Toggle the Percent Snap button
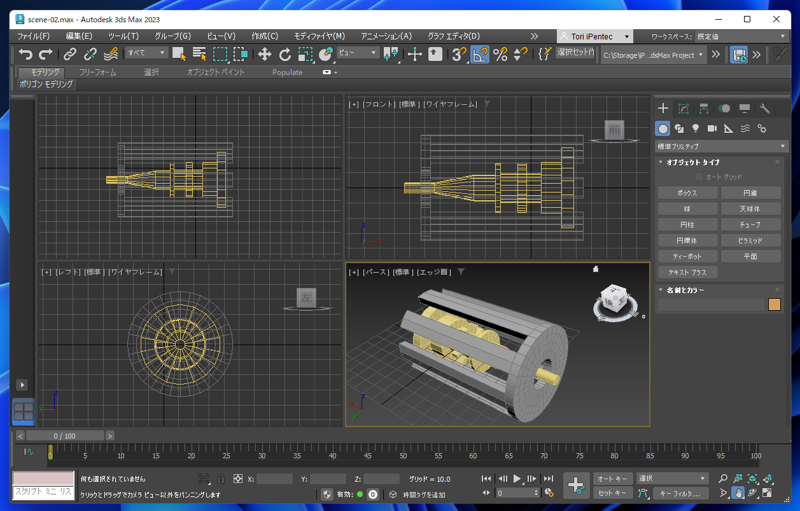This screenshot has height=511, width=800. 501,54
